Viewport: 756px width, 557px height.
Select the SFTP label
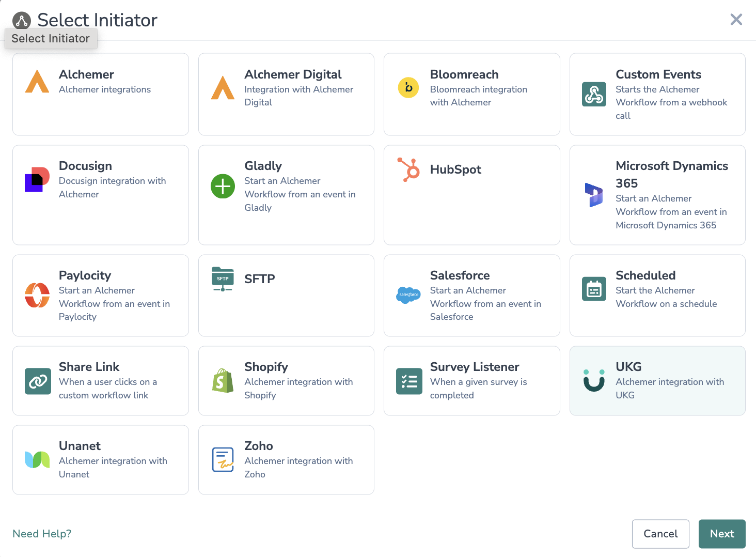259,279
